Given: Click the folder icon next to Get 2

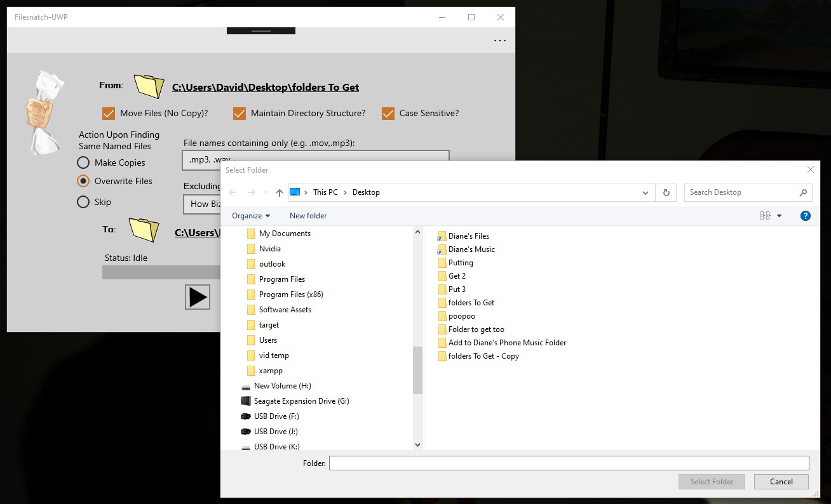Looking at the screenshot, I should coord(442,276).
